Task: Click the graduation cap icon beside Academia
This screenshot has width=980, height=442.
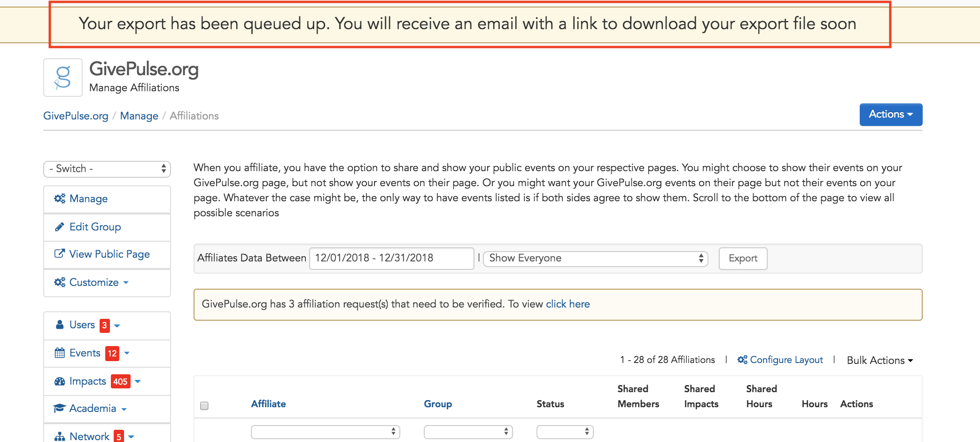Action: point(60,408)
